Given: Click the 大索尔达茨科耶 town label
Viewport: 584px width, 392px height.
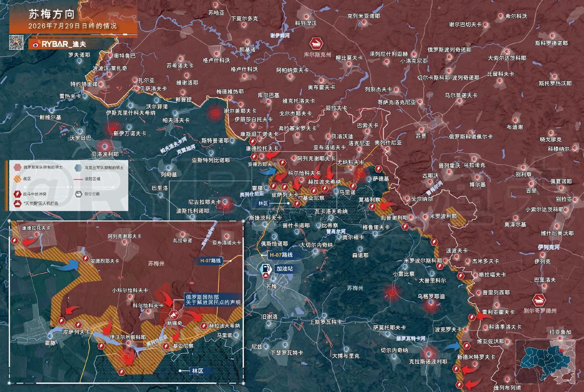Looking at the screenshot, I should click(x=506, y=58).
